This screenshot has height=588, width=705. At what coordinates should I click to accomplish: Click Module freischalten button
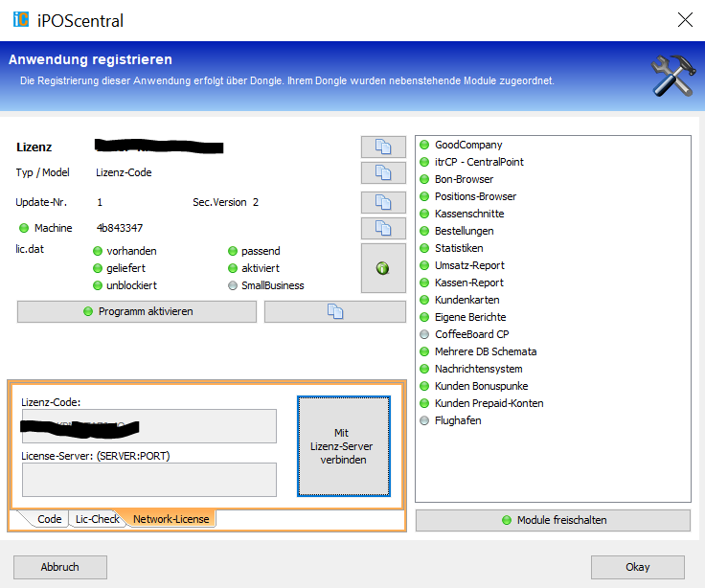point(553,520)
